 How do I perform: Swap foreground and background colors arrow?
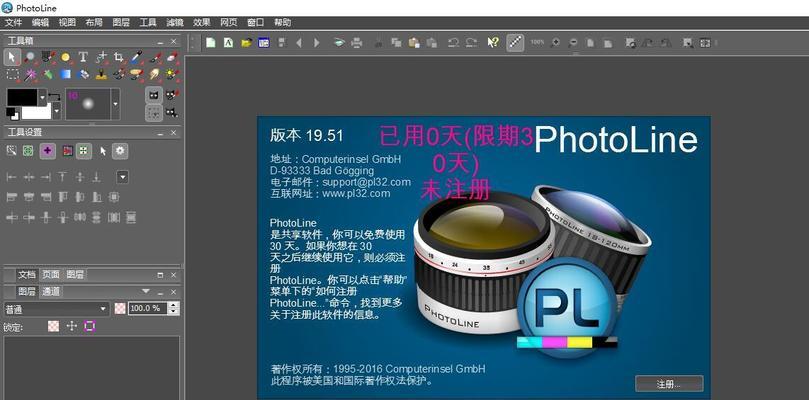[x=54, y=96]
